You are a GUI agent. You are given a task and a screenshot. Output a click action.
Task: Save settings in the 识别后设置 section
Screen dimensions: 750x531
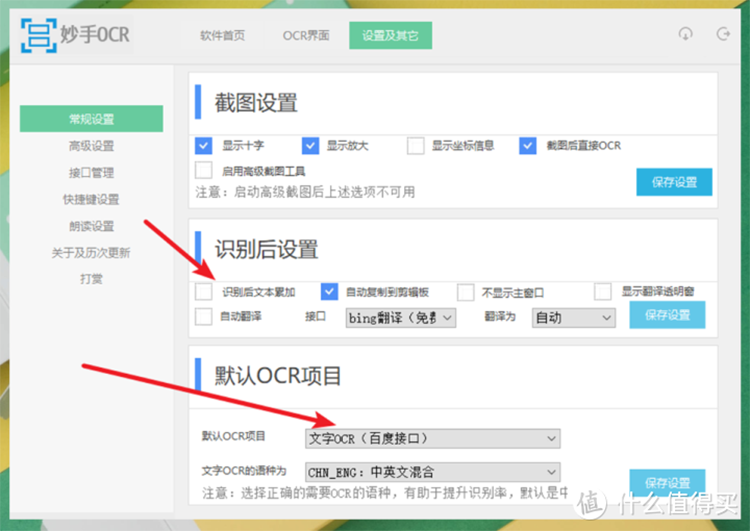667,315
